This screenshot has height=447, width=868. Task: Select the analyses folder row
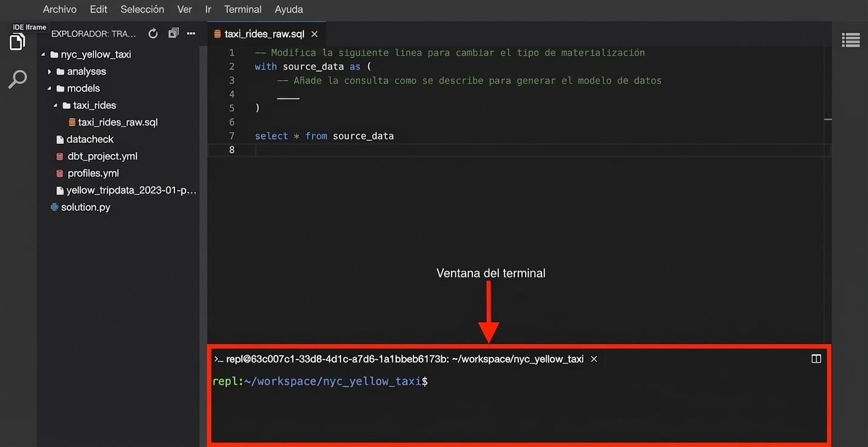coord(86,71)
